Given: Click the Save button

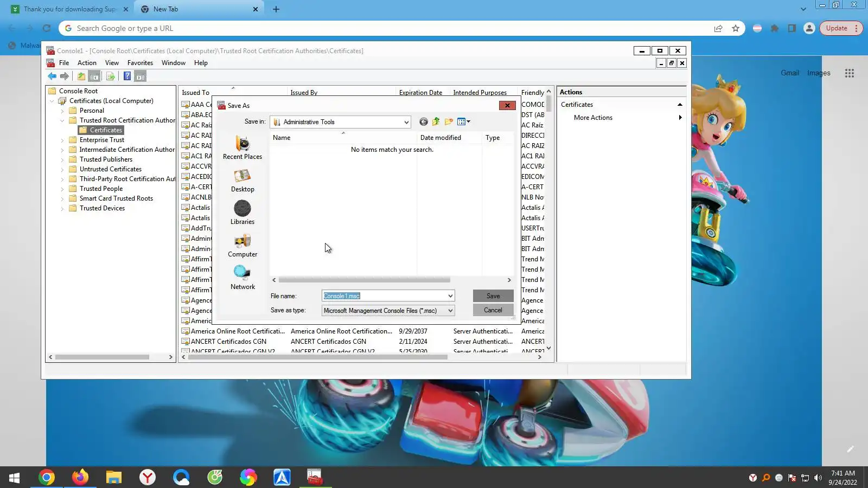Looking at the screenshot, I should [x=493, y=296].
